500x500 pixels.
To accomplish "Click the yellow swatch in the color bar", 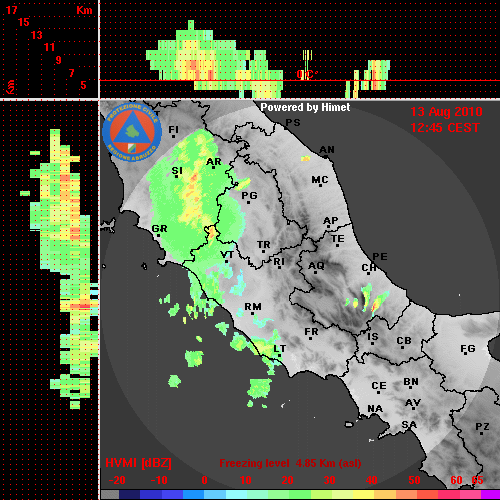I will pyautogui.click(x=363, y=495).
